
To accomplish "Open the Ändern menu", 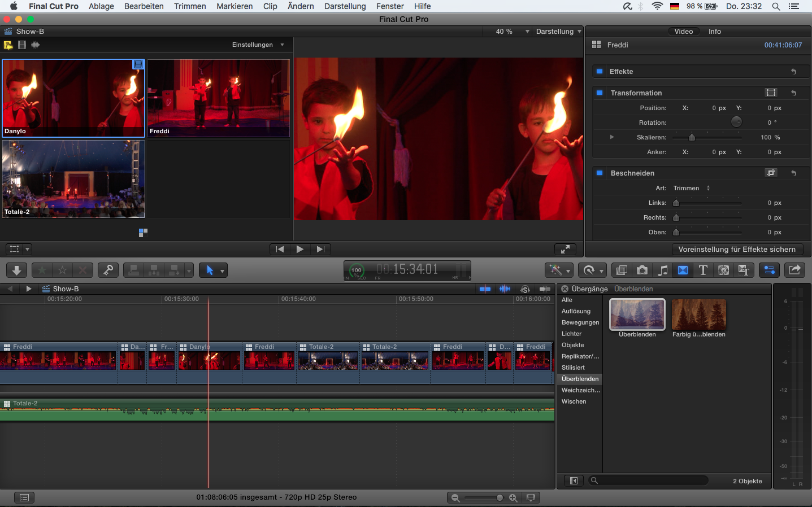I will 301,6.
